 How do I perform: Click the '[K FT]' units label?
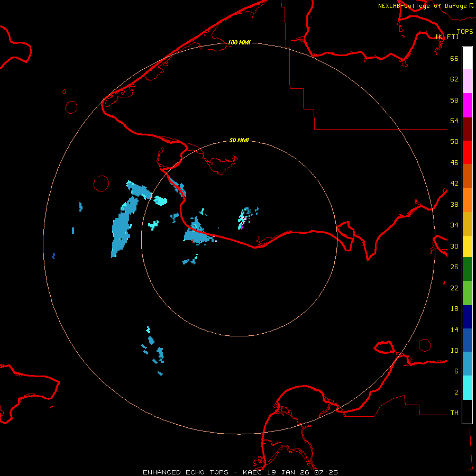[447, 36]
